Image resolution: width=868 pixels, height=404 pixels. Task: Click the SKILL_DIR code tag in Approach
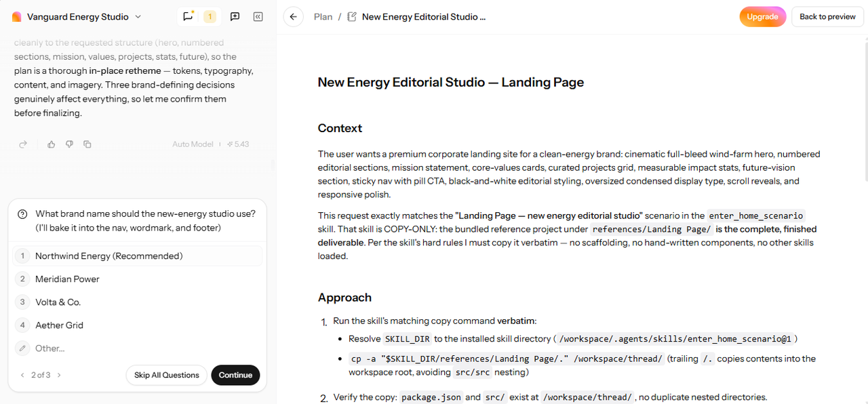coord(408,339)
